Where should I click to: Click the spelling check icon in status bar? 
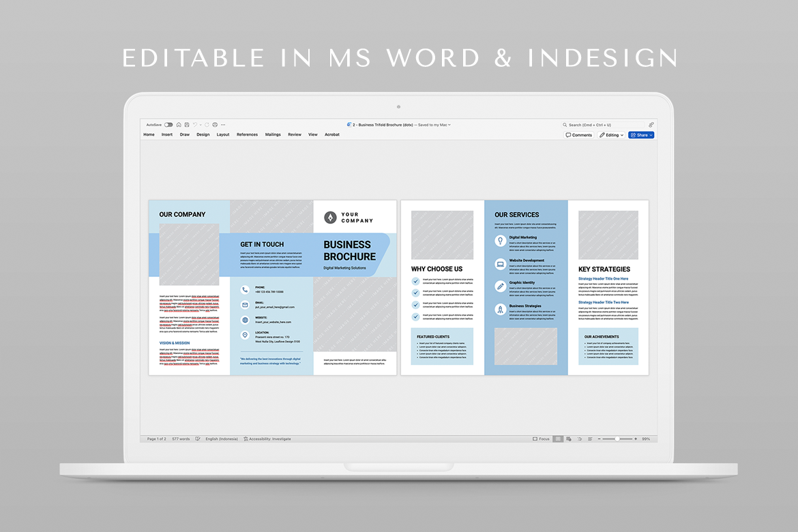pyautogui.click(x=198, y=439)
